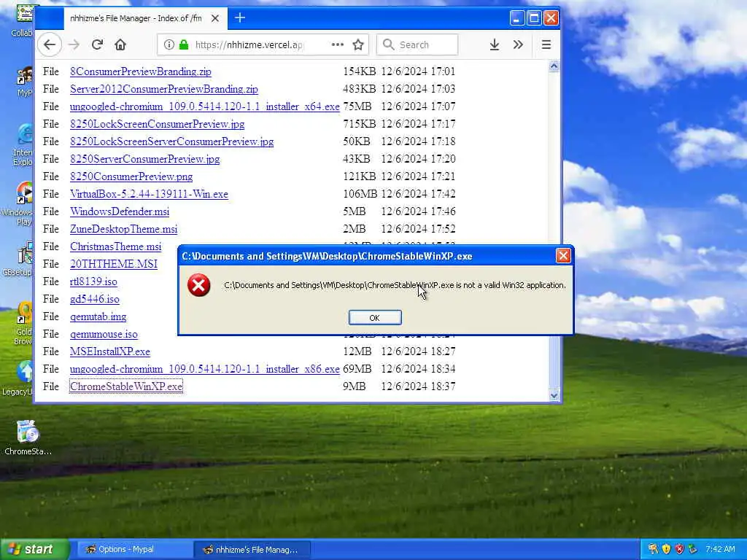Click OK in the error dialog

pyautogui.click(x=375, y=318)
